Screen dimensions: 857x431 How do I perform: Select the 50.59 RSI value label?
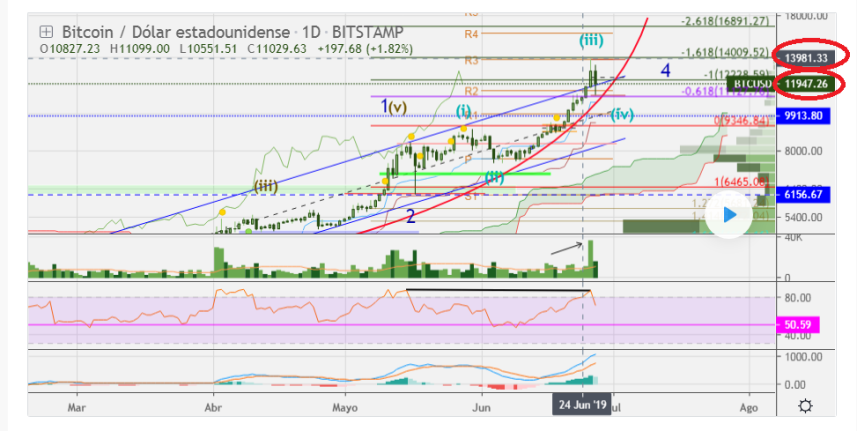(x=797, y=325)
